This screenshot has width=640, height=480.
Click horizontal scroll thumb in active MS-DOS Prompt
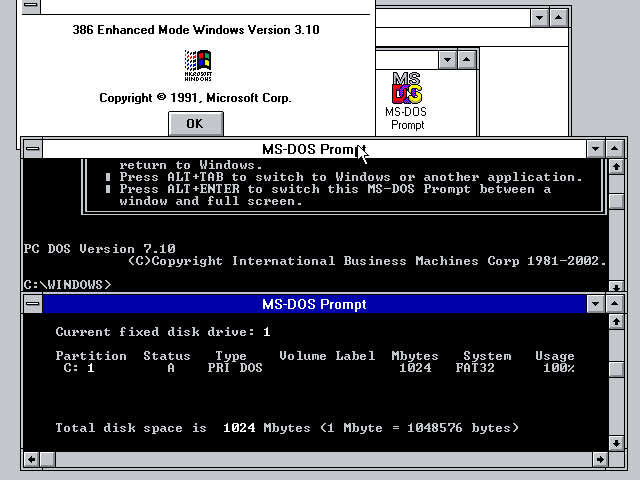coord(48,460)
